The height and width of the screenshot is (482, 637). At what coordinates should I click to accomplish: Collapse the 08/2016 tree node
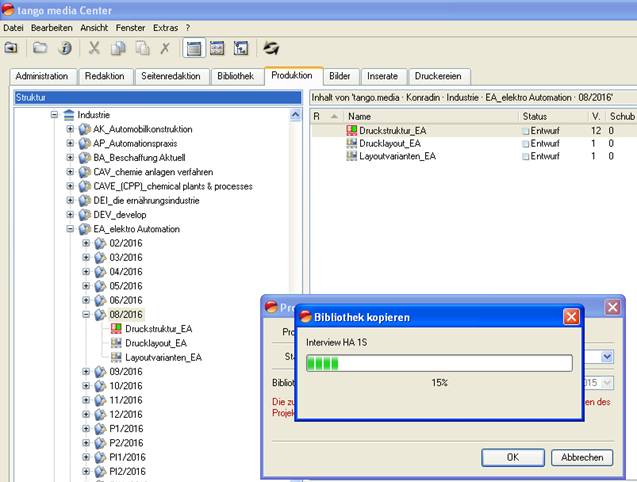click(x=86, y=314)
